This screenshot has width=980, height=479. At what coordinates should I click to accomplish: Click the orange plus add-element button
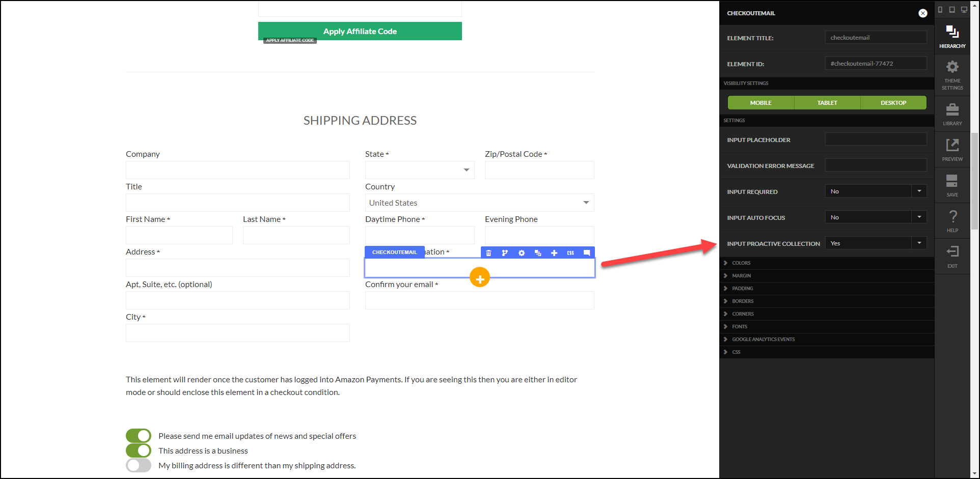[x=480, y=277]
